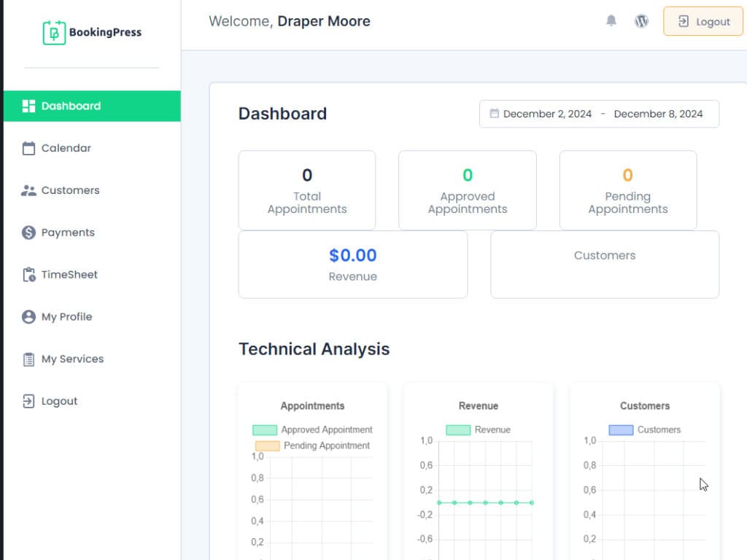Image resolution: width=747 pixels, height=560 pixels.
Task: Click the Customers legend blue swatch
Action: tap(621, 430)
